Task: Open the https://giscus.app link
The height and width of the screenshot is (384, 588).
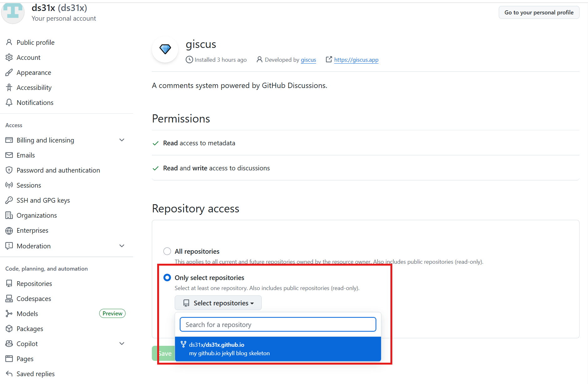Action: point(356,60)
